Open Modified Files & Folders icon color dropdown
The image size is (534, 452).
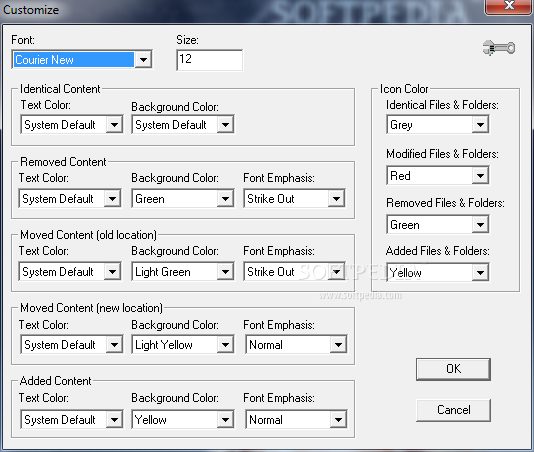(x=438, y=175)
